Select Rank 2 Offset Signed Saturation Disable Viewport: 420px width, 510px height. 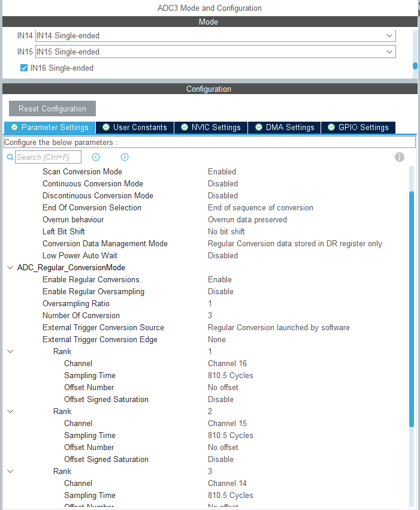coord(220,459)
